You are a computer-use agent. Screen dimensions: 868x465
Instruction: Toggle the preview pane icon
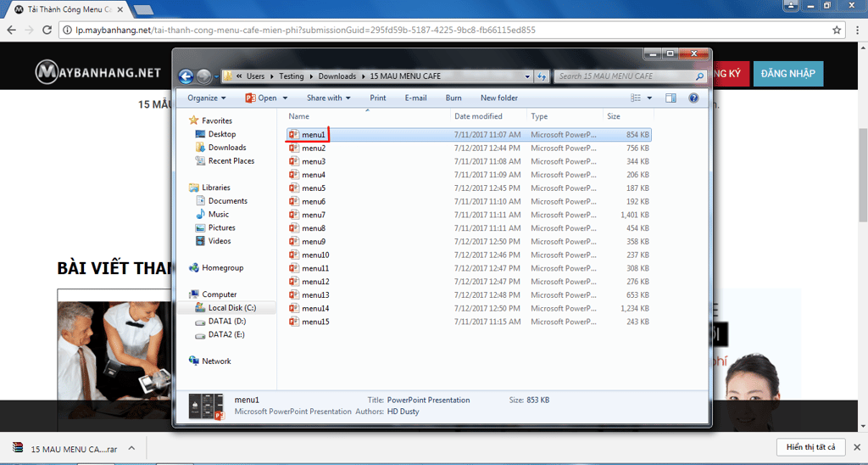tap(670, 98)
